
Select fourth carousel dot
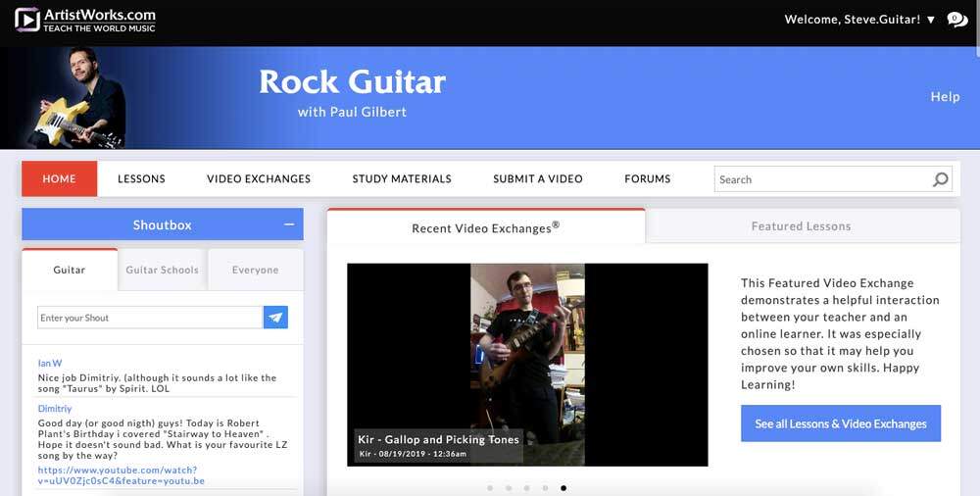pos(546,488)
